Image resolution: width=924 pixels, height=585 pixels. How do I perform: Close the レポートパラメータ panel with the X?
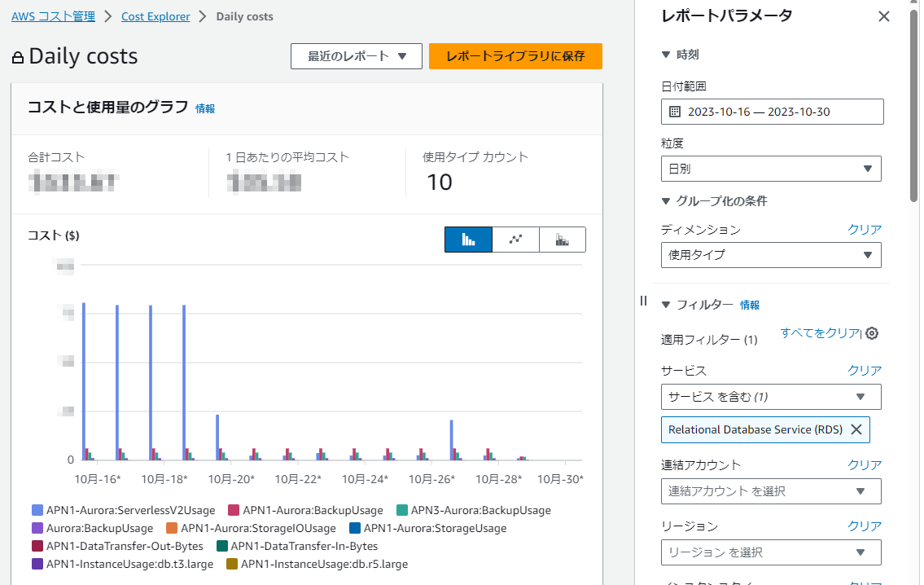click(884, 15)
